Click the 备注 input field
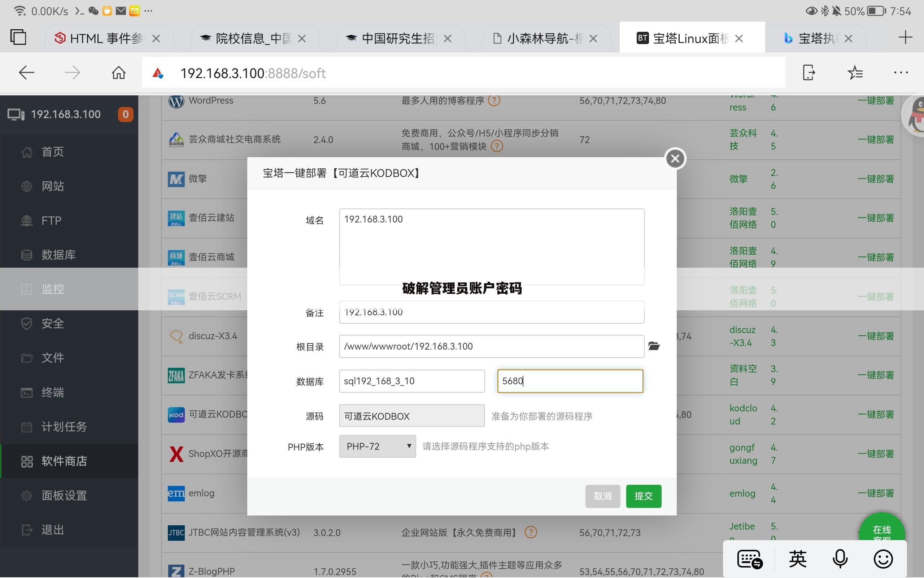The width and height of the screenshot is (924, 578). coord(491,312)
